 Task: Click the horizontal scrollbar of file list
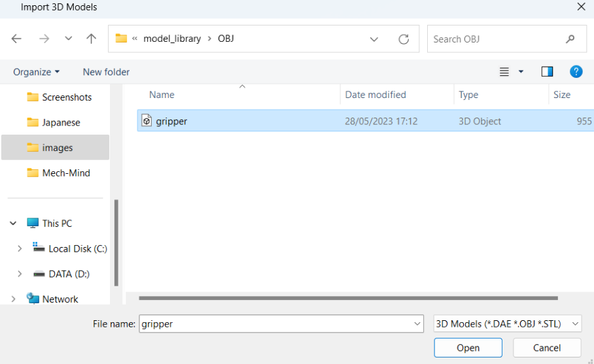click(x=348, y=298)
